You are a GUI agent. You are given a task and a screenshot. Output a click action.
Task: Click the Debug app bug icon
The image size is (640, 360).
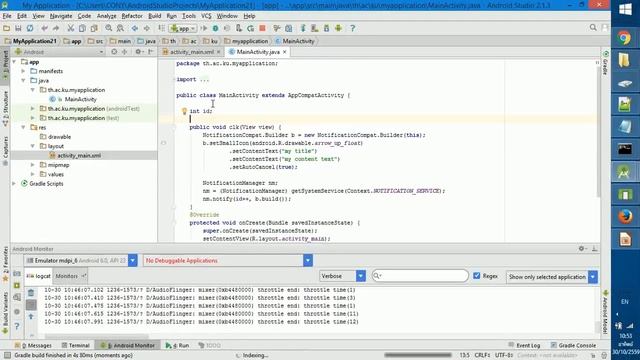click(215, 28)
